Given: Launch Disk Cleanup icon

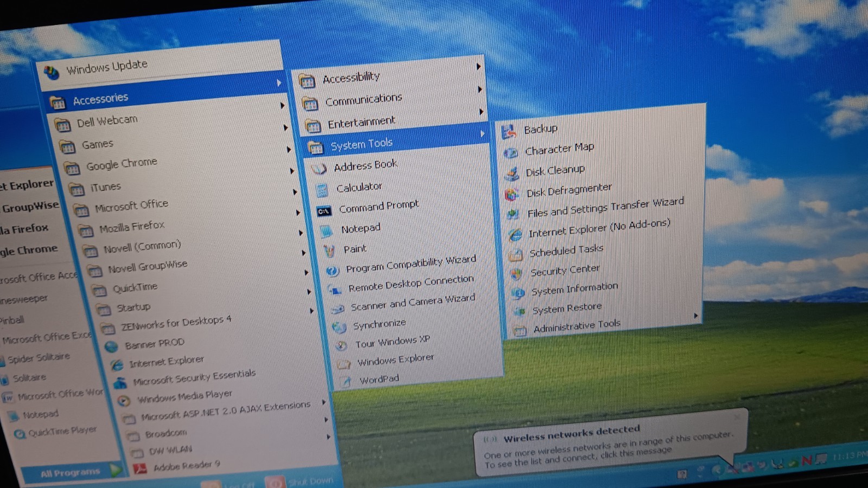Looking at the screenshot, I should pos(512,174).
